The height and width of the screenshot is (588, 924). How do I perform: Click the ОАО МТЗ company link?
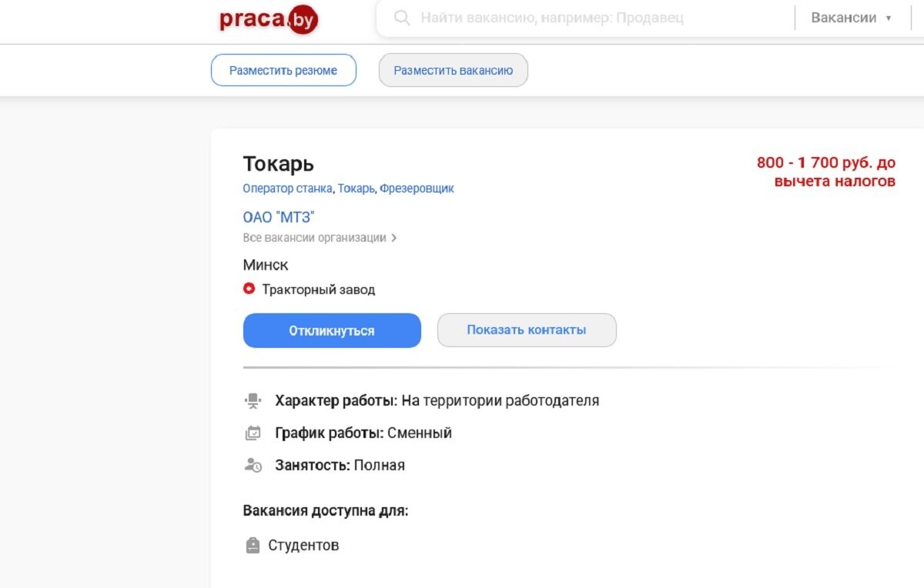(279, 216)
